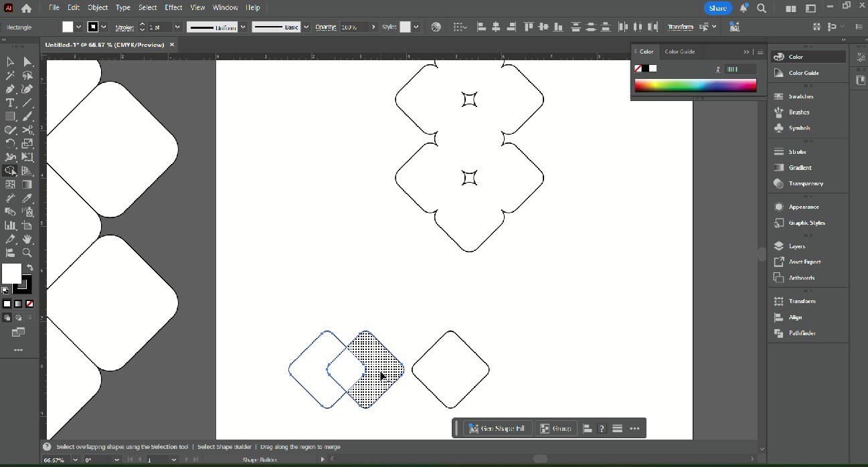The height and width of the screenshot is (467, 868).
Task: Open the graphic Style dropdown
Action: [416, 27]
